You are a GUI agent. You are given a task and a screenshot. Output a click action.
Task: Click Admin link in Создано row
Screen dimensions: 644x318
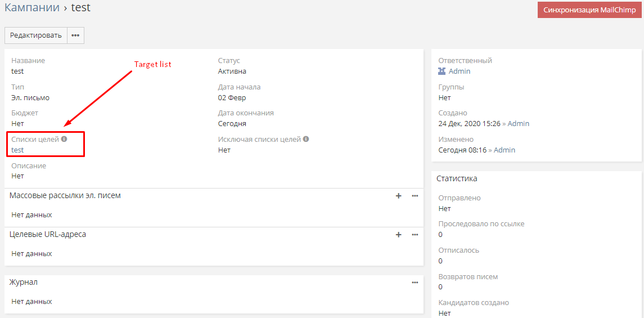point(518,124)
